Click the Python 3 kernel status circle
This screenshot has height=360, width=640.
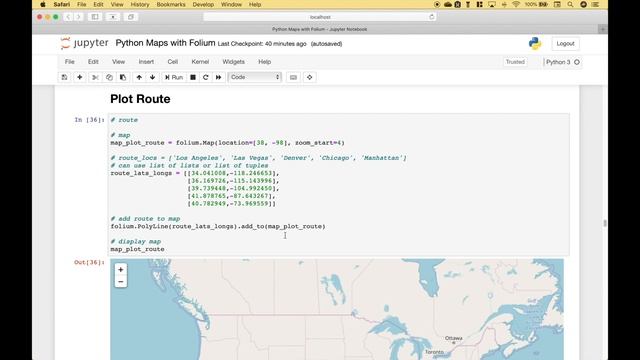[577, 62]
